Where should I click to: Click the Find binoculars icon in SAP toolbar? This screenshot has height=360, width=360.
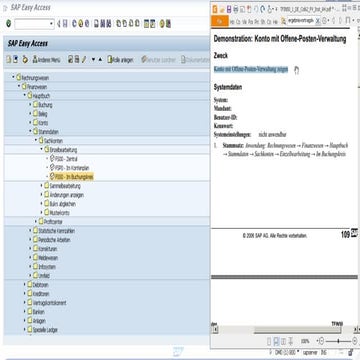(103, 24)
